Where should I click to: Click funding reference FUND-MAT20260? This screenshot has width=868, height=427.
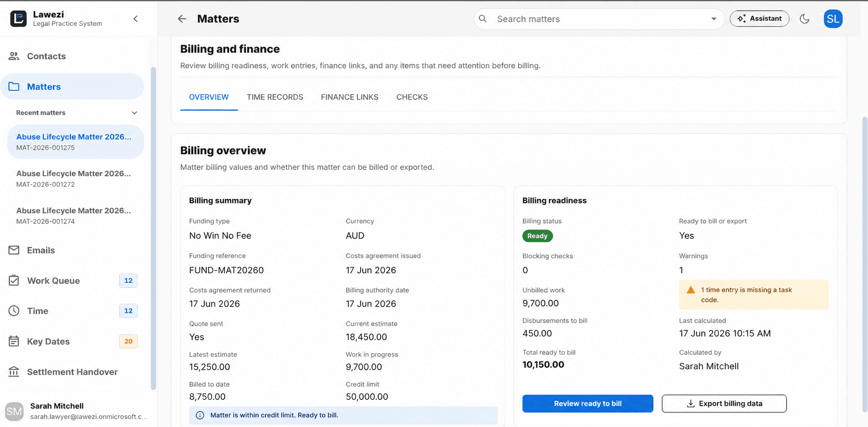[226, 270]
